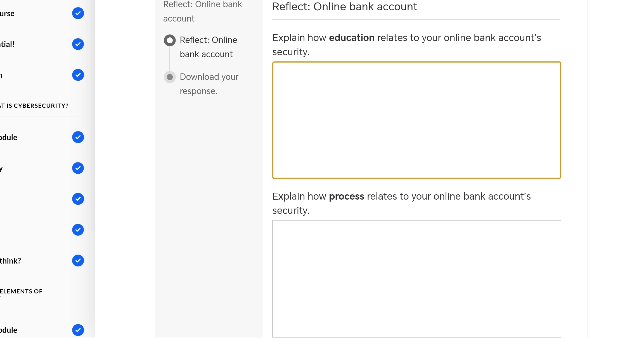Image resolution: width=644 pixels, height=342 pixels.
Task: Click checkmark beside "odule" under the CYBERSECURITY header
Action: (x=78, y=137)
